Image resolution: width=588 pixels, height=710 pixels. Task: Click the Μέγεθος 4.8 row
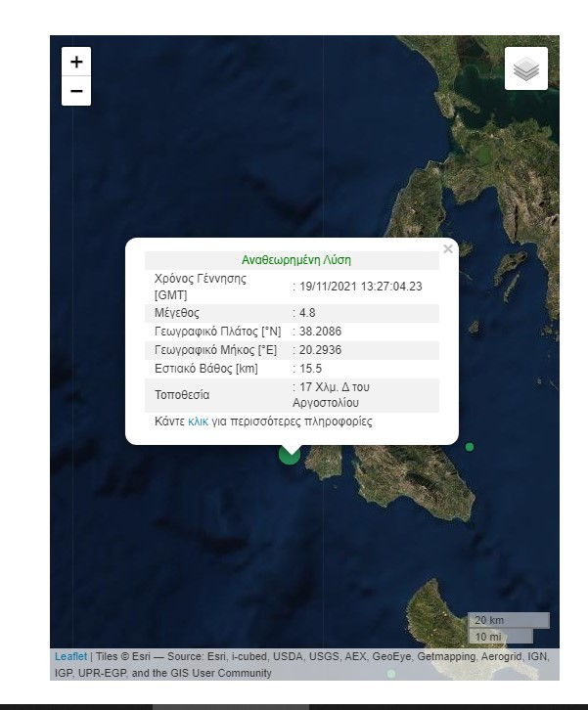click(x=292, y=313)
